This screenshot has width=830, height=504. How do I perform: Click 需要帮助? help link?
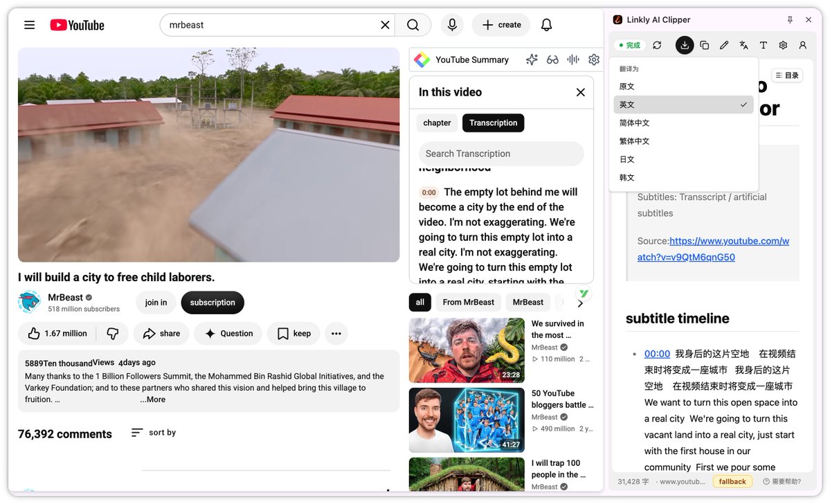point(782,481)
